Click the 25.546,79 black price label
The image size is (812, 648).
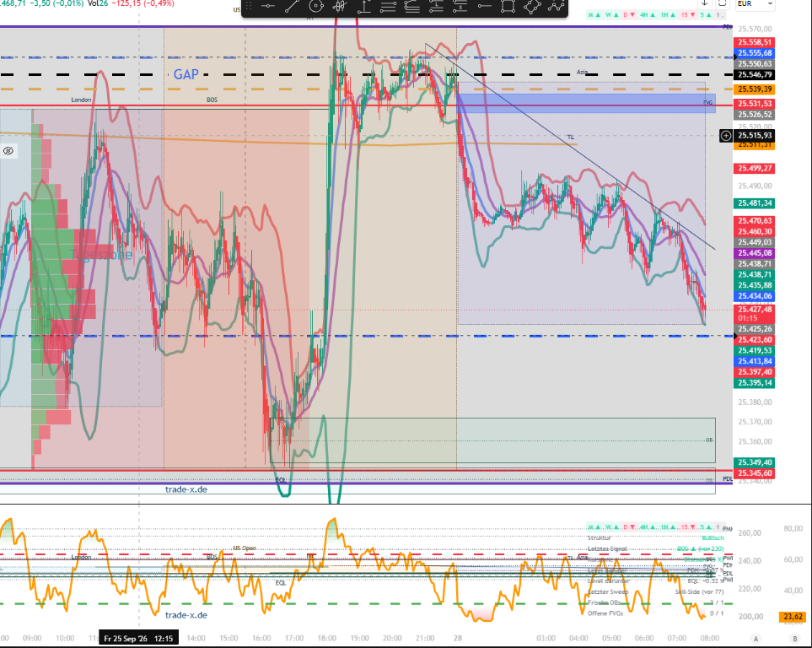tap(755, 74)
